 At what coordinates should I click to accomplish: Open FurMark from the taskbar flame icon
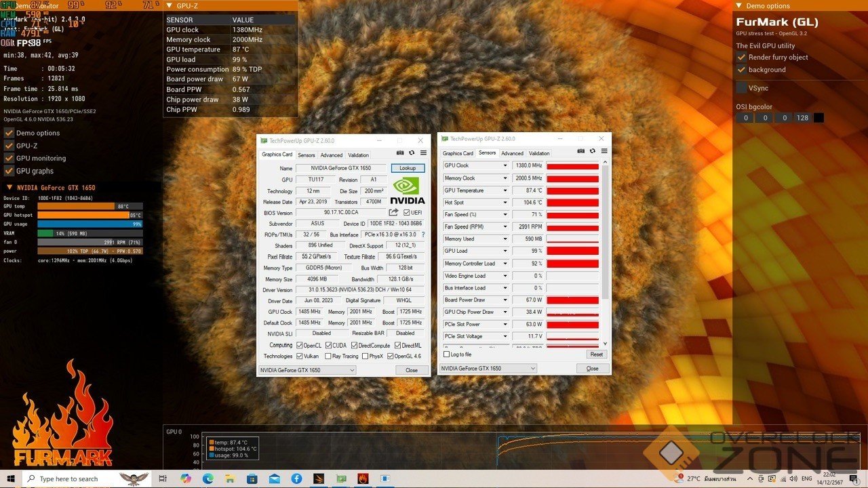(x=363, y=479)
